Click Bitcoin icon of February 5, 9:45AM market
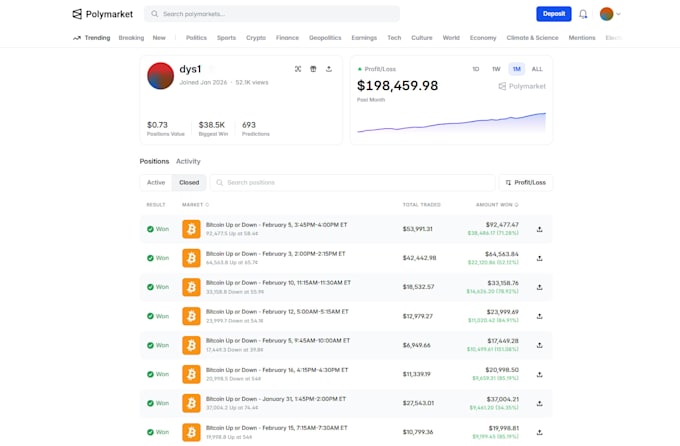Viewport: 680px width, 446px height. click(x=191, y=345)
